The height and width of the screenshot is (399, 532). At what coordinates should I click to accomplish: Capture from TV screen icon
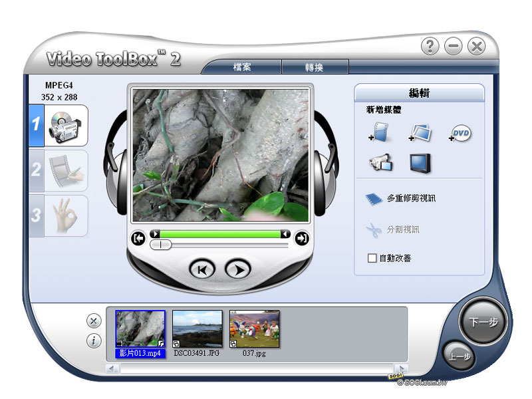pos(420,163)
